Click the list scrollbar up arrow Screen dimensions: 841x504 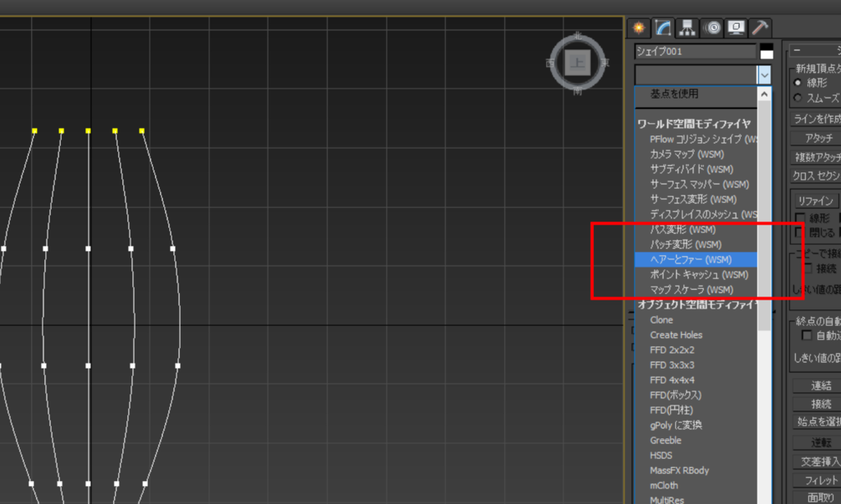coord(765,94)
